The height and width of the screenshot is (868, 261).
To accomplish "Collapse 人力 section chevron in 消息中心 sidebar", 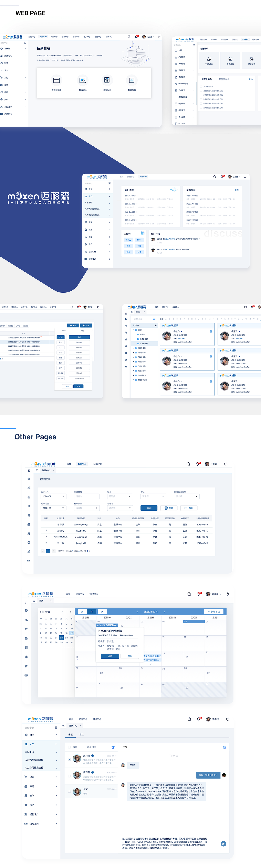I will (x=56, y=744).
